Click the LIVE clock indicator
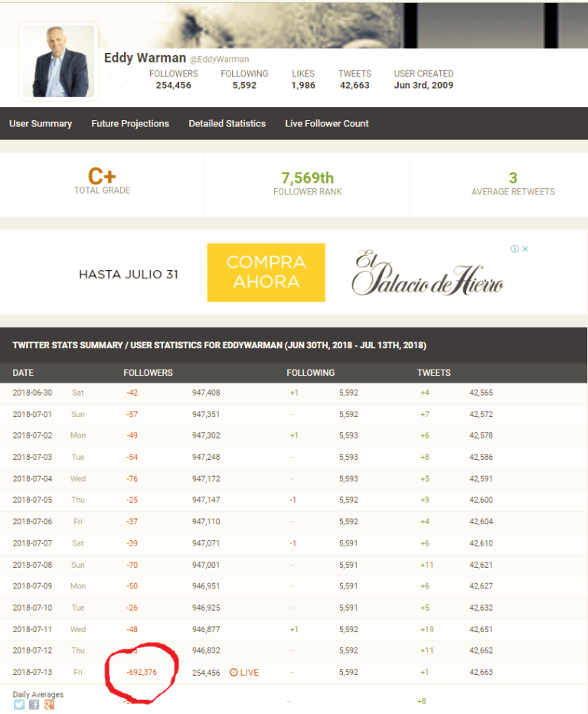The width and height of the screenshot is (588, 714). click(244, 673)
